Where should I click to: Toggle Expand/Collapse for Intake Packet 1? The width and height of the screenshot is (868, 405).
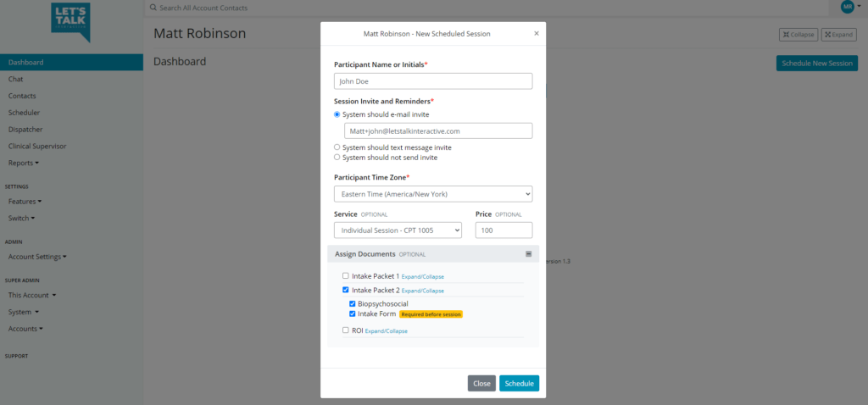422,277
